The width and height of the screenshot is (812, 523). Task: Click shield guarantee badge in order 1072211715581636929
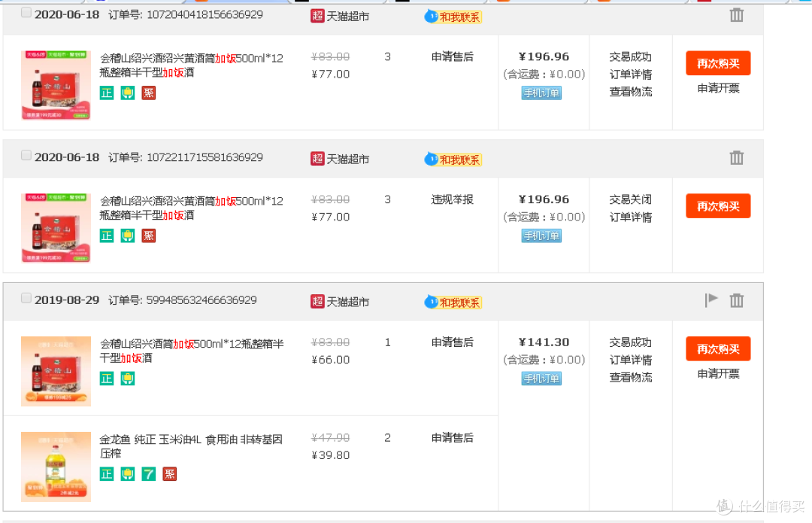[x=127, y=236]
